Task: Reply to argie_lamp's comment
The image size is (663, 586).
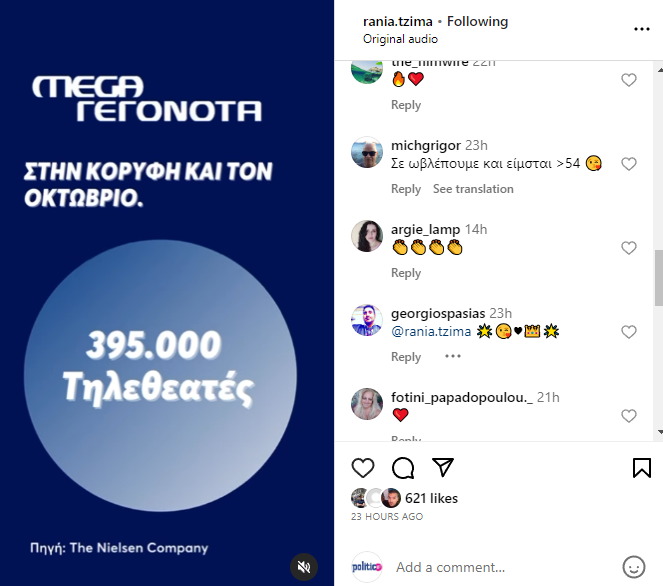Action: pos(406,273)
